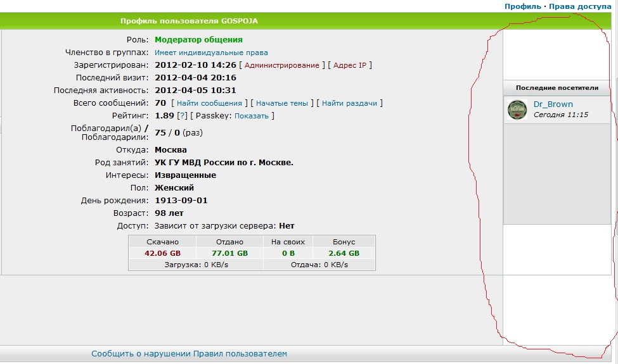Select the downloaded 42.06 GB value
This screenshot has width=618, height=364.
pyautogui.click(x=162, y=253)
